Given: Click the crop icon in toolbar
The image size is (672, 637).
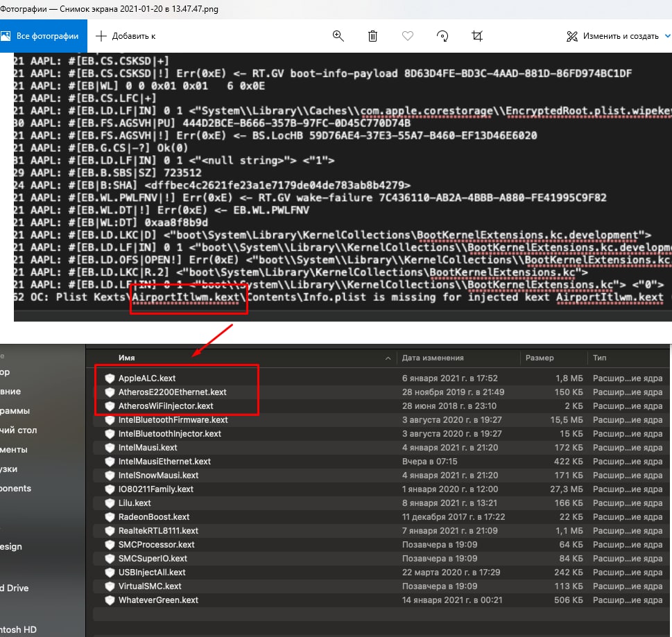Looking at the screenshot, I should (477, 36).
